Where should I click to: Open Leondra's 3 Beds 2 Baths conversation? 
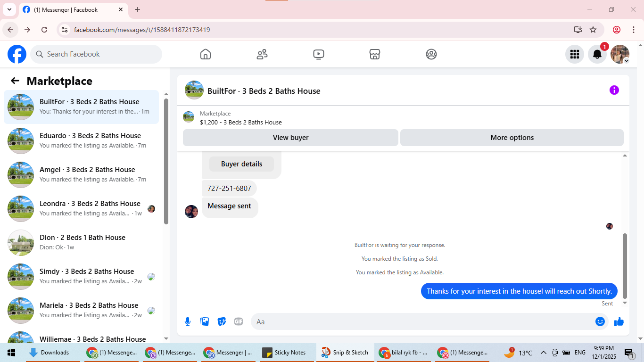(x=82, y=209)
